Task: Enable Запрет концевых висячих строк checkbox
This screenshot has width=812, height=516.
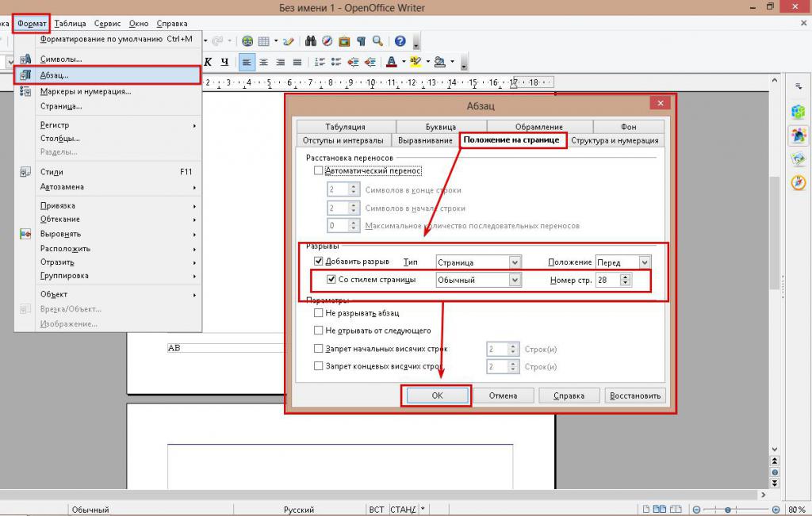Action: point(319,366)
